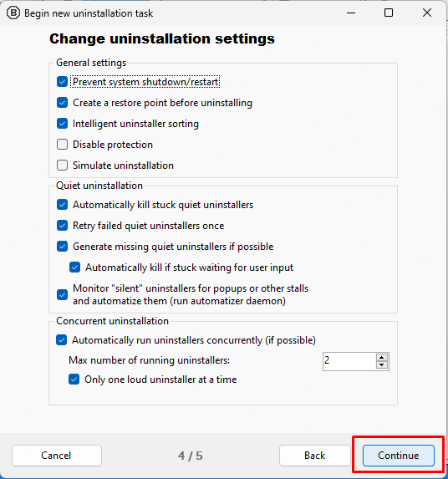Maximize the uninstallation task window
This screenshot has height=479, width=448.
coord(389,13)
